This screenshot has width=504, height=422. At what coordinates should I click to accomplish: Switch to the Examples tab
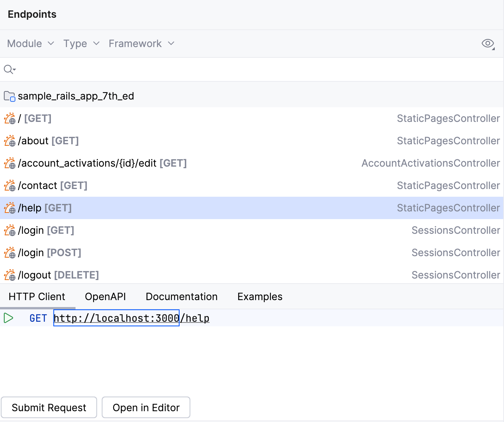pyautogui.click(x=260, y=296)
